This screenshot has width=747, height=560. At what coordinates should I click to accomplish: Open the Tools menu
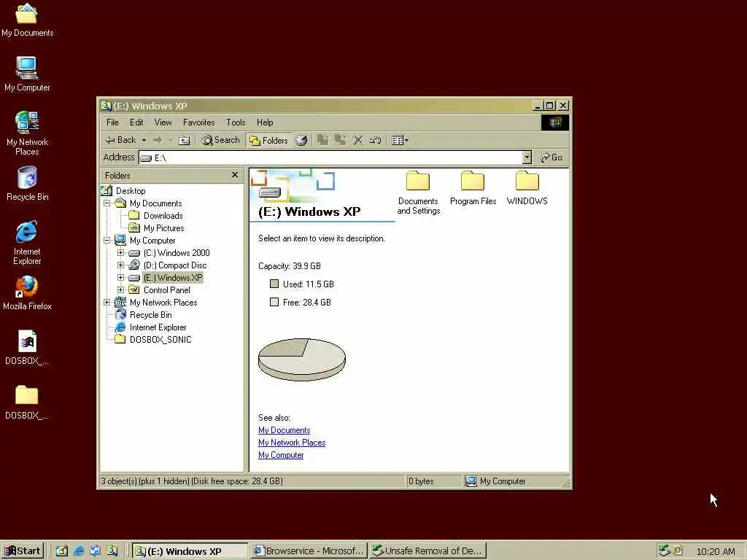(236, 122)
